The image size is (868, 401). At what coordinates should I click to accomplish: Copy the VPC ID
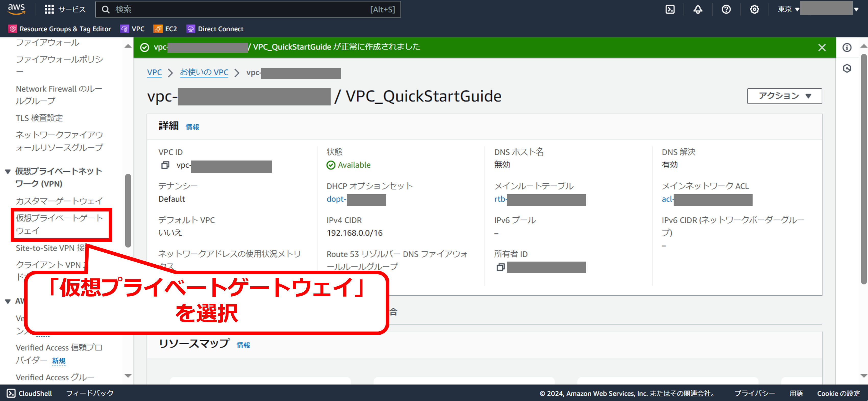tap(165, 165)
